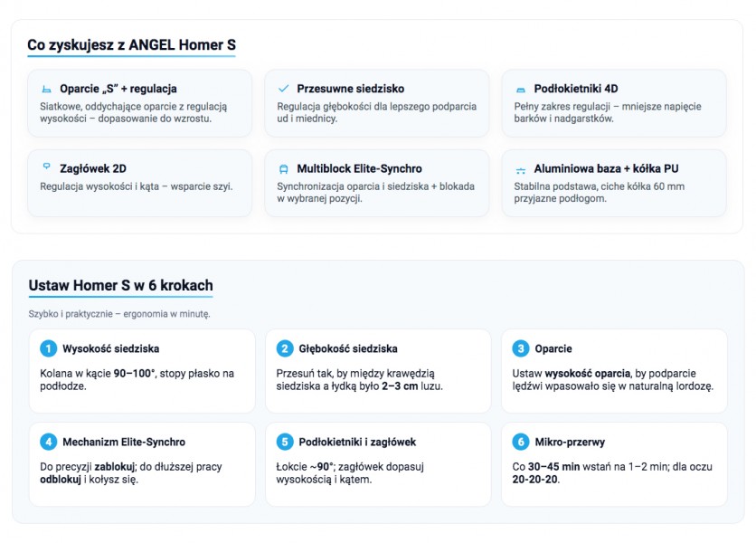Click step number 2 badge for Głębokość siedziska
This screenshot has width=756, height=543.
point(285,348)
